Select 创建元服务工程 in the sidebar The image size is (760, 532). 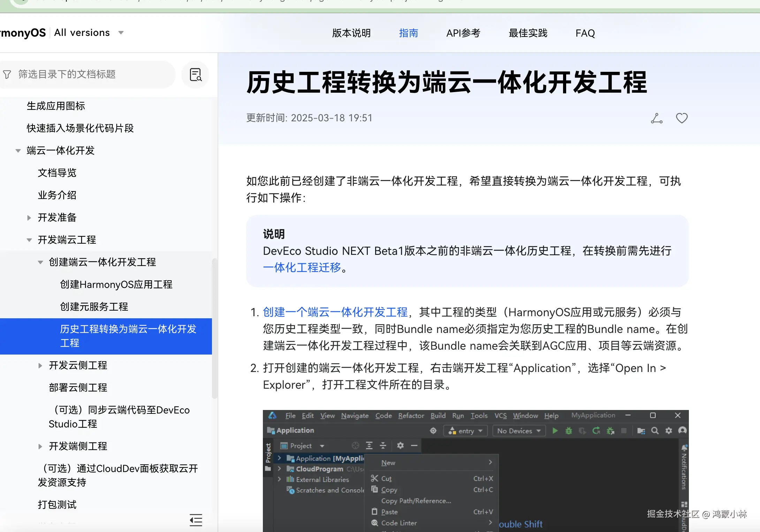coord(94,307)
